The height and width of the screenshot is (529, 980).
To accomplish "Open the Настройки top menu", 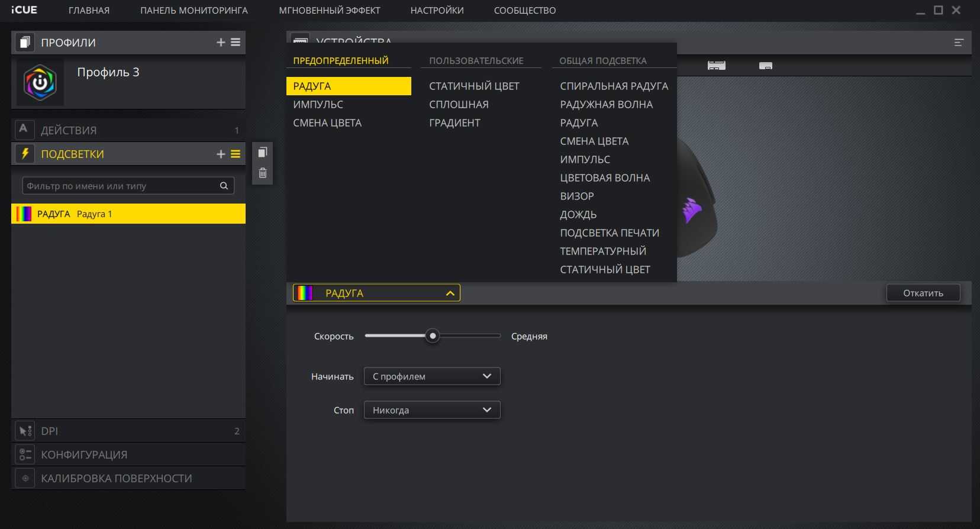I will [437, 11].
